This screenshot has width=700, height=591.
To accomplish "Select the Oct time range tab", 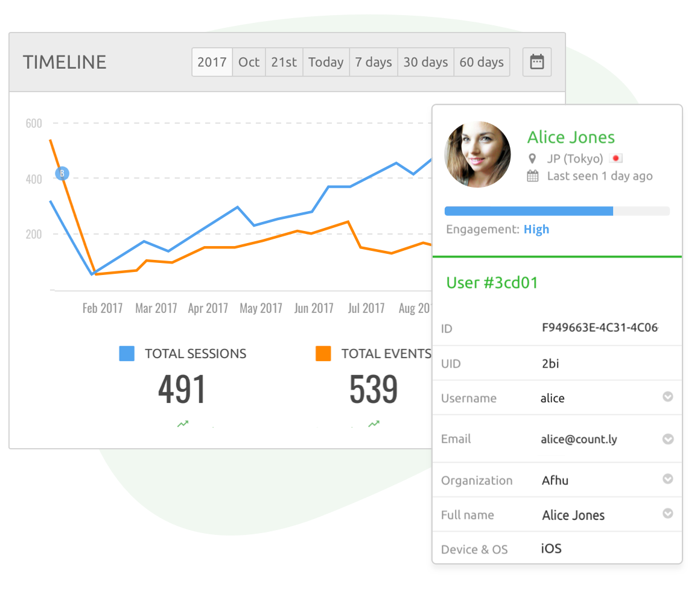I will [249, 62].
